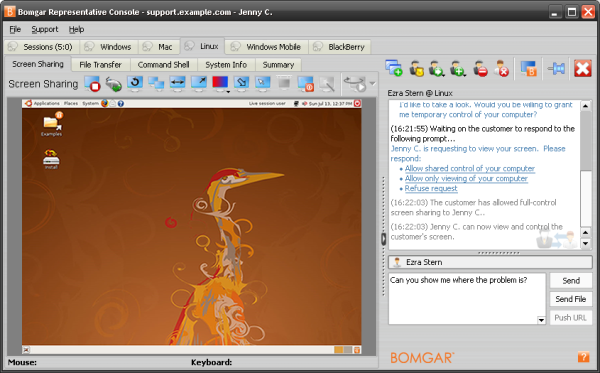Click the Send File button

click(x=571, y=299)
